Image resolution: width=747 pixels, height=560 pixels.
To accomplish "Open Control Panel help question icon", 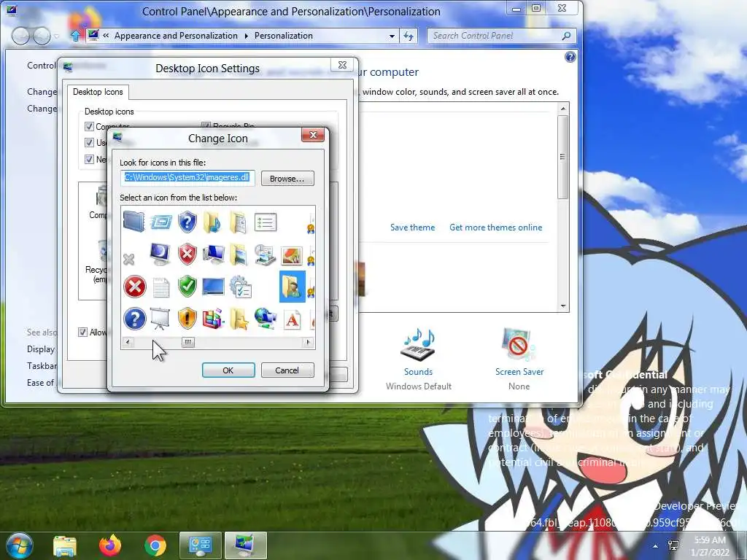I will click(570, 58).
